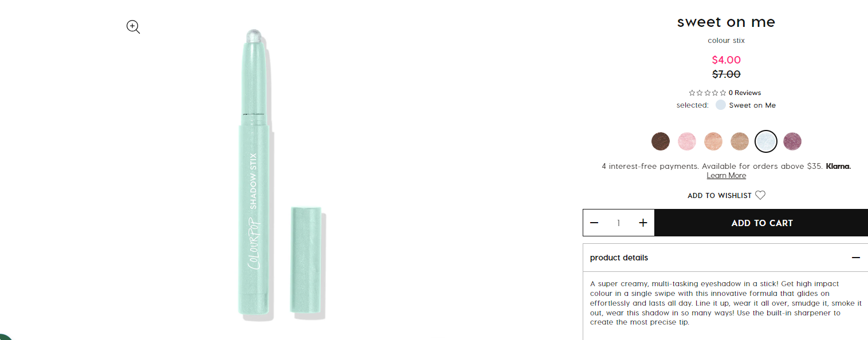Click the product details header

[725, 258]
